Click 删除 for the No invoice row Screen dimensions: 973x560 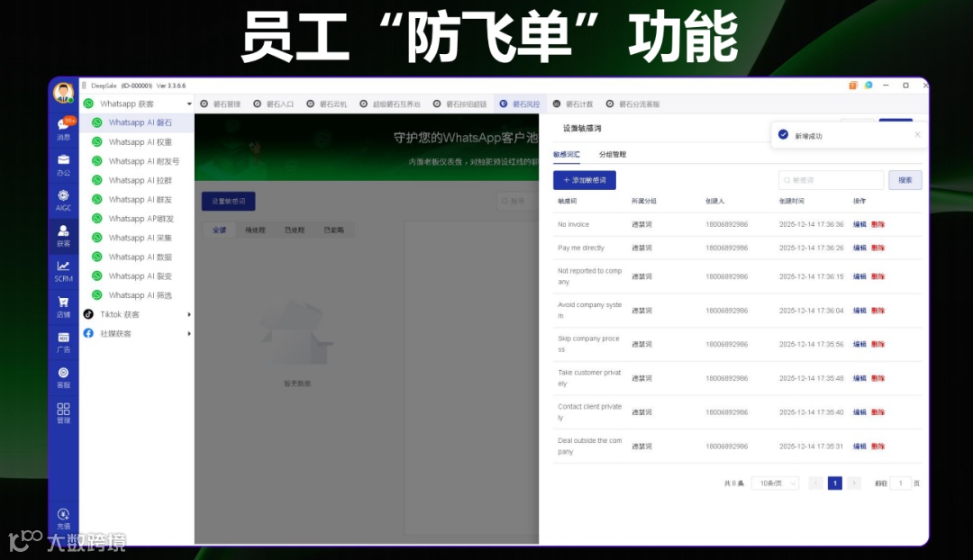click(878, 224)
